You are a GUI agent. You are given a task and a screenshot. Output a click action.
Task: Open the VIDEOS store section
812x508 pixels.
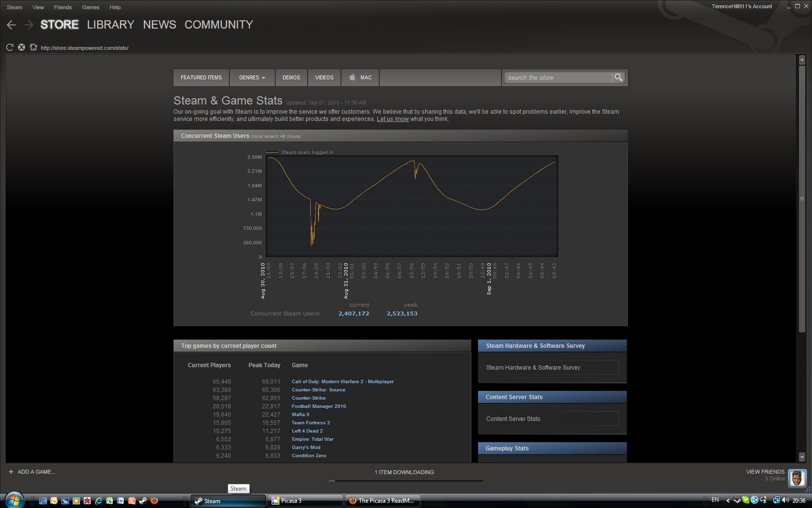[324, 77]
